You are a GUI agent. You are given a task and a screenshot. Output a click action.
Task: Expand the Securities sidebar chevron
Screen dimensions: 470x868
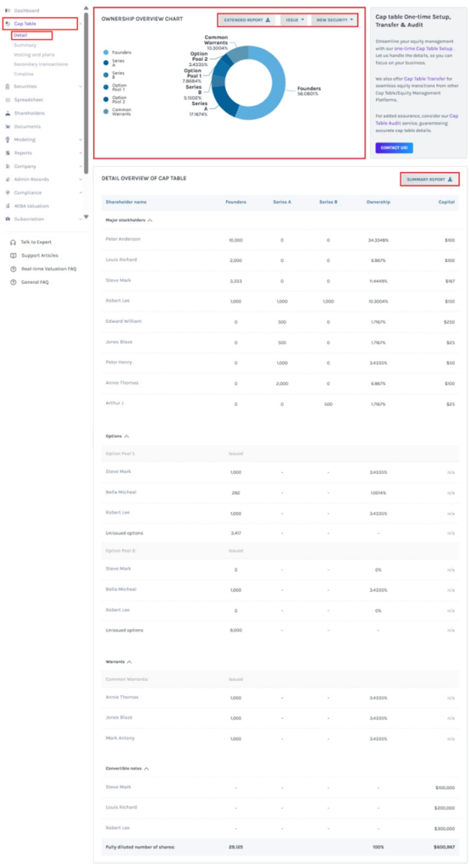point(80,87)
